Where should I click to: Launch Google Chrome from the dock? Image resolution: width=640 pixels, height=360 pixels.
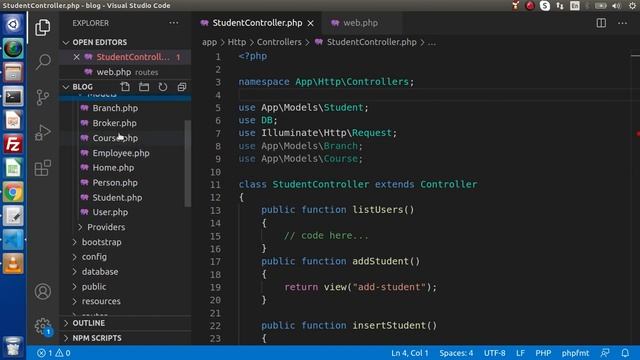point(13,192)
